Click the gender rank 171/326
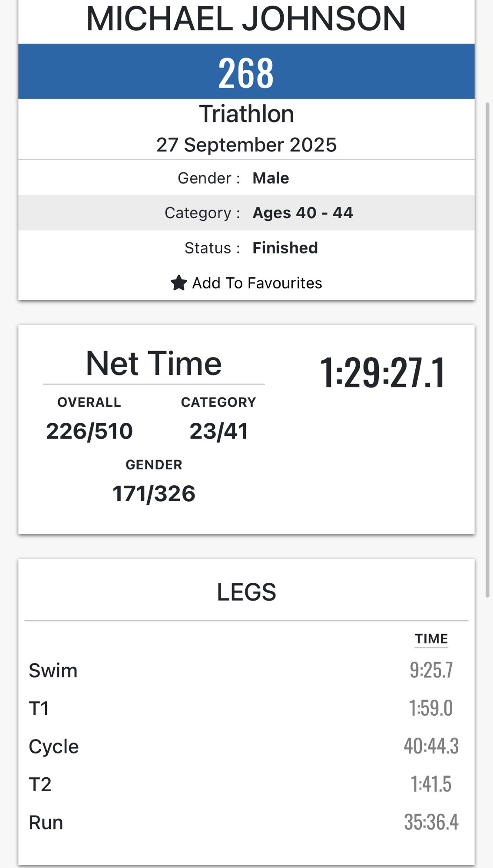 click(154, 493)
